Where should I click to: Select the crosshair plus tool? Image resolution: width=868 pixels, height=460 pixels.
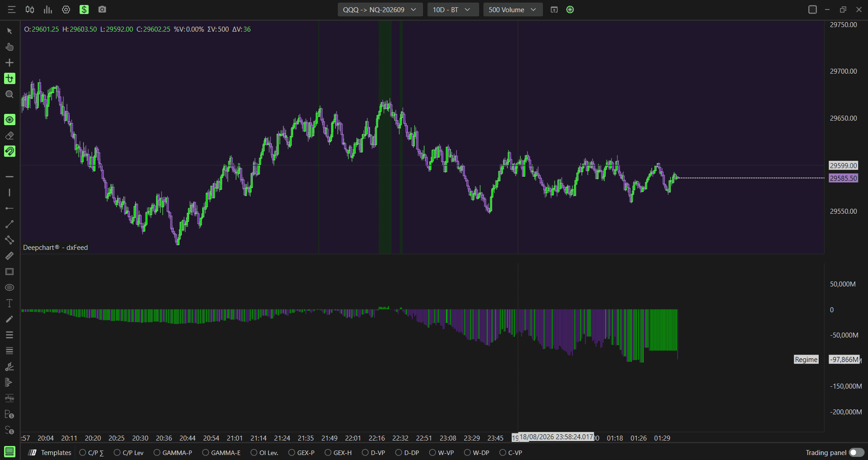[9, 63]
